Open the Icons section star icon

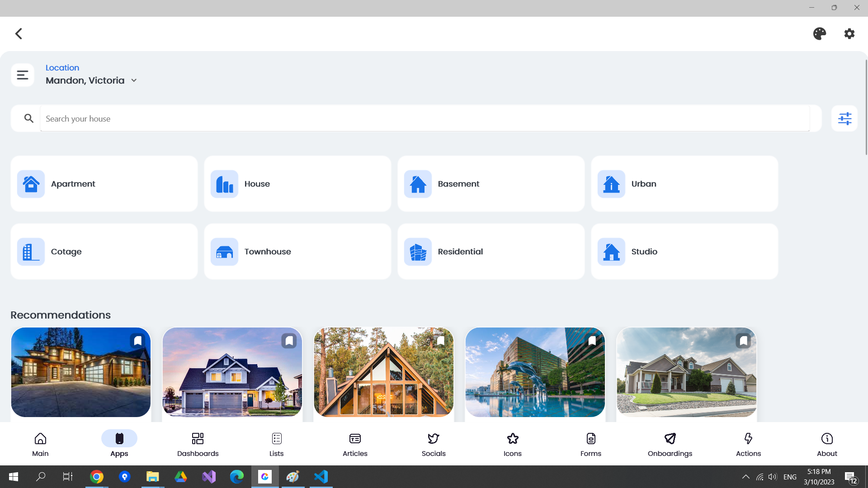point(512,439)
